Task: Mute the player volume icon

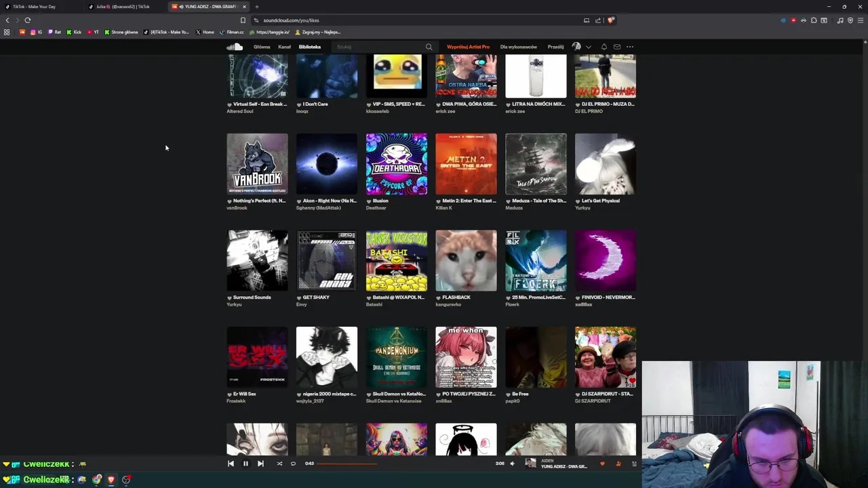Action: coord(512,464)
